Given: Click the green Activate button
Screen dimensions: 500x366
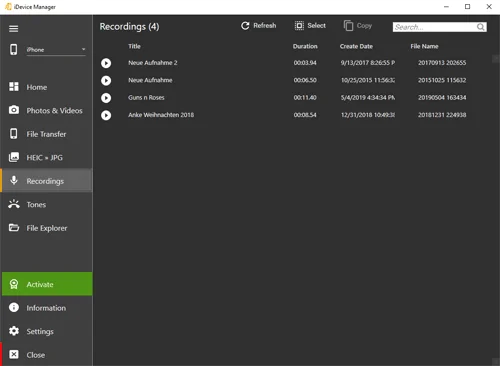Looking at the screenshot, I should (x=47, y=284).
